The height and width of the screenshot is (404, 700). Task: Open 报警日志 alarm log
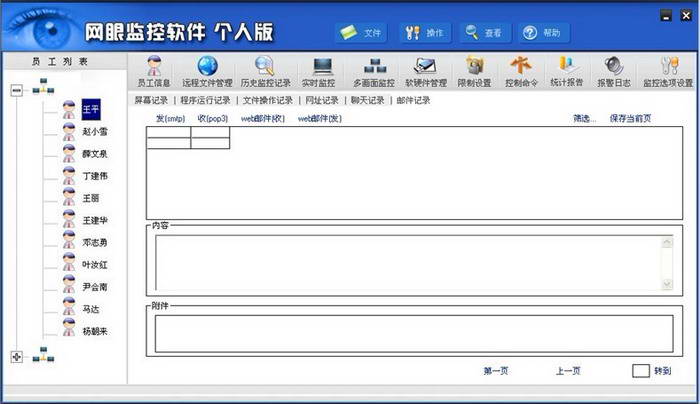(x=614, y=71)
